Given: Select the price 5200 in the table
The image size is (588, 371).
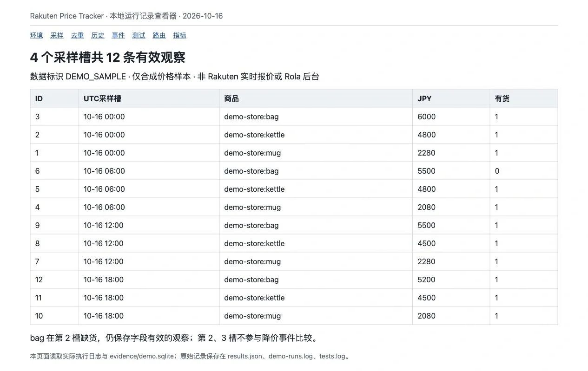Looking at the screenshot, I should [x=427, y=280].
